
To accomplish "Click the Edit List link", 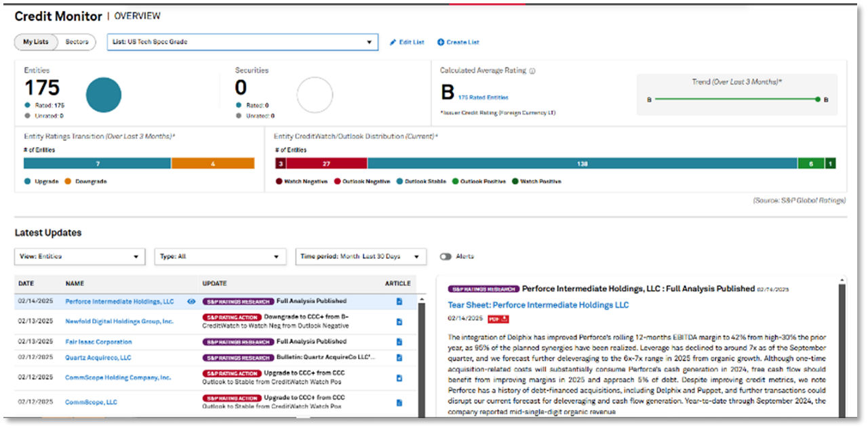I will pos(412,42).
